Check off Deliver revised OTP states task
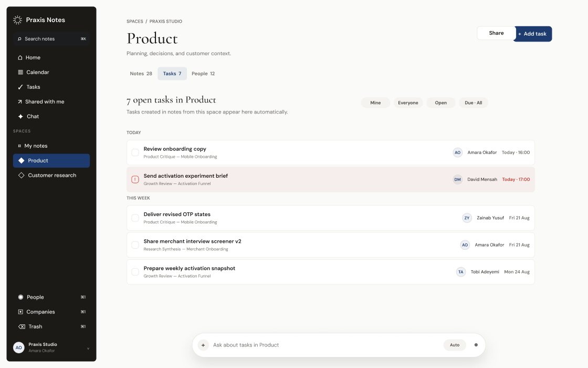This screenshot has width=588, height=368. pyautogui.click(x=135, y=218)
